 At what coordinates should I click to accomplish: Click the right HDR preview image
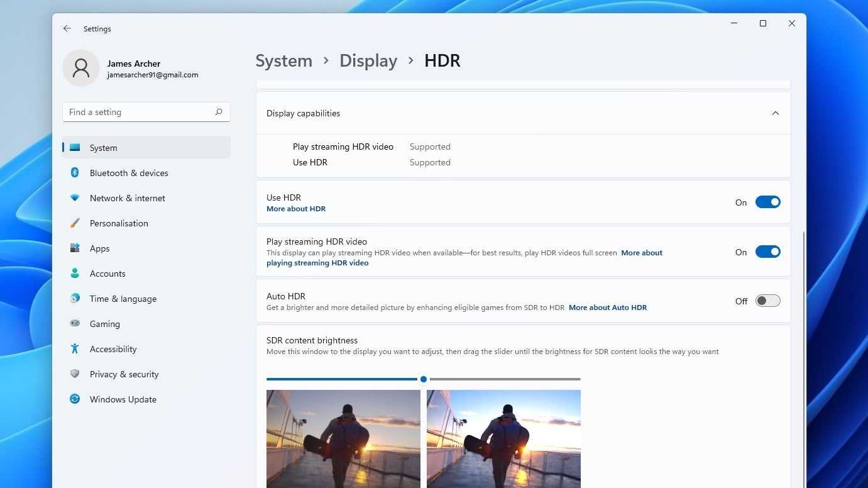(503, 439)
